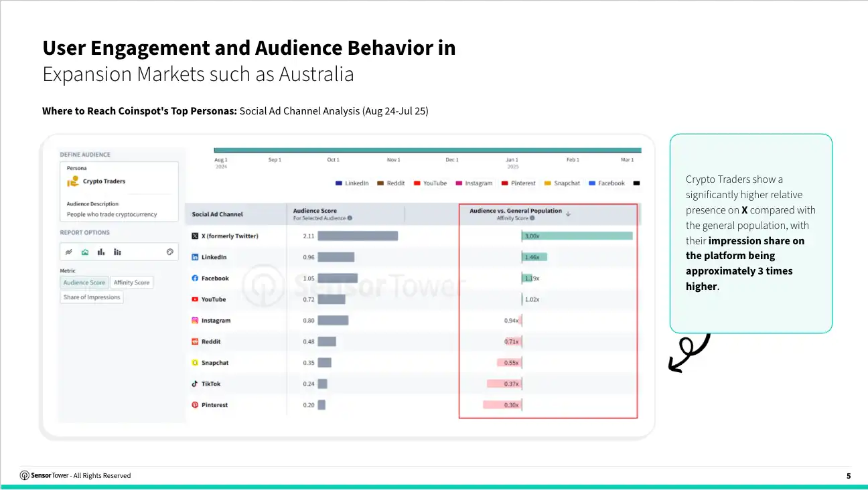Click the 2.11 audience score bar
Screen dimensions: 868x490
(358, 236)
